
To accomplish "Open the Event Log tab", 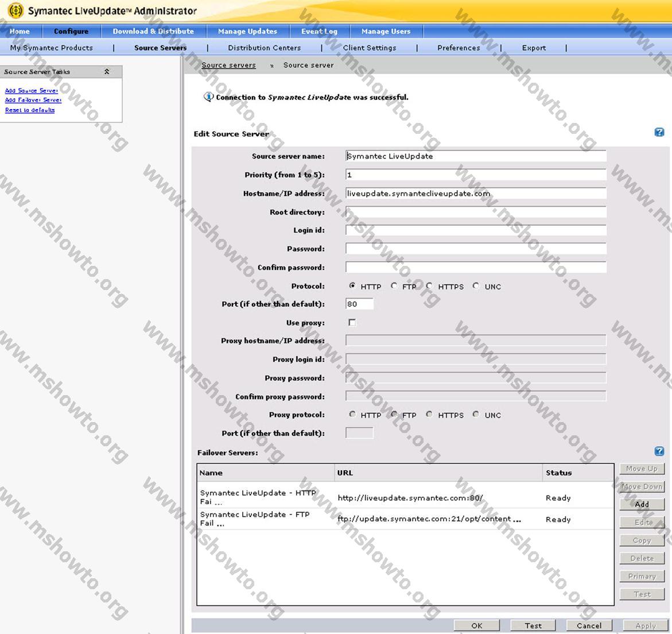I will (x=319, y=32).
